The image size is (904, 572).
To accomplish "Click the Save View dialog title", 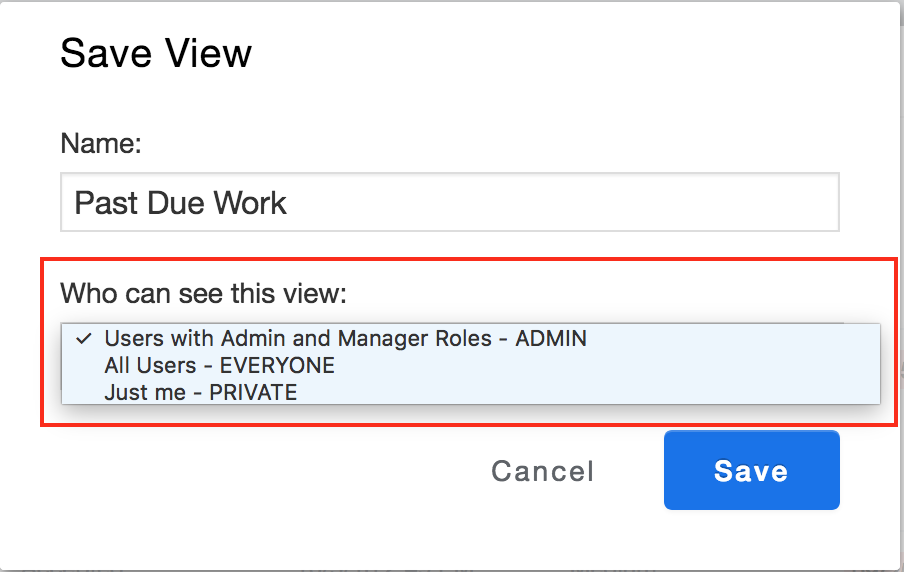I will coord(156,53).
